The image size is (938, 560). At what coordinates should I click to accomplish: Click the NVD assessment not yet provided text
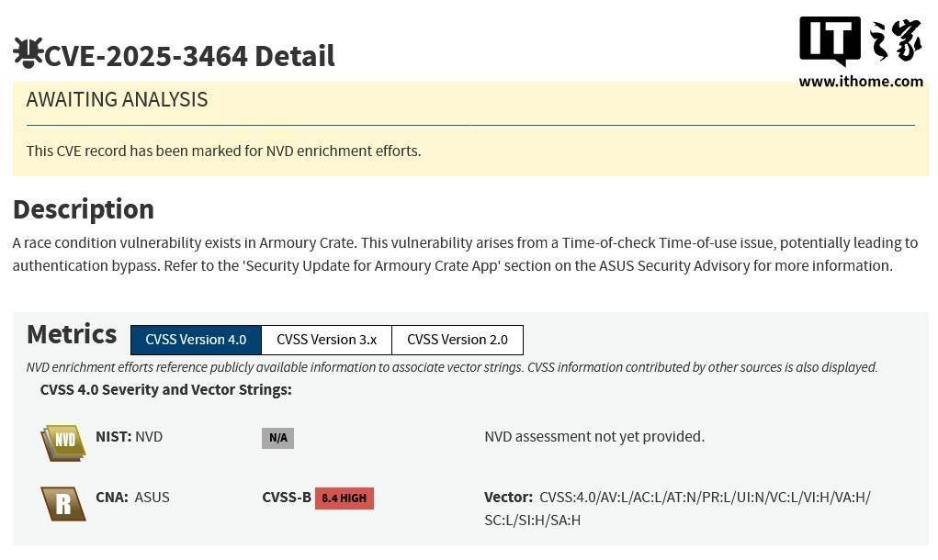594,437
